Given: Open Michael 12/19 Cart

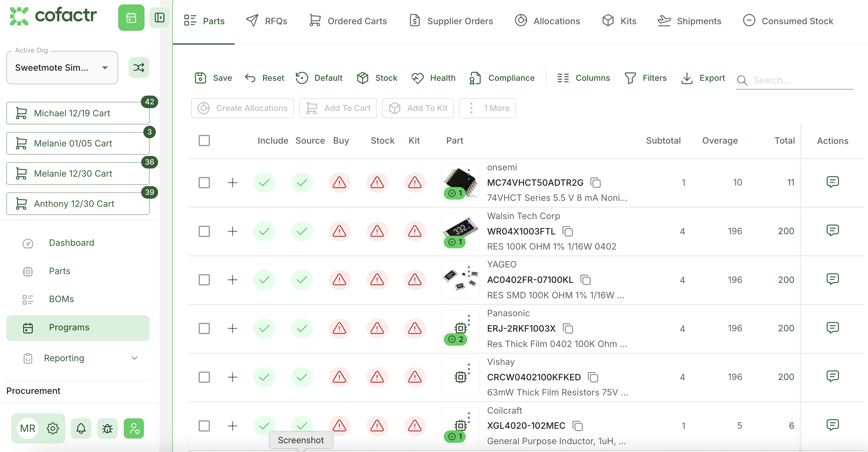Looking at the screenshot, I should tap(78, 113).
